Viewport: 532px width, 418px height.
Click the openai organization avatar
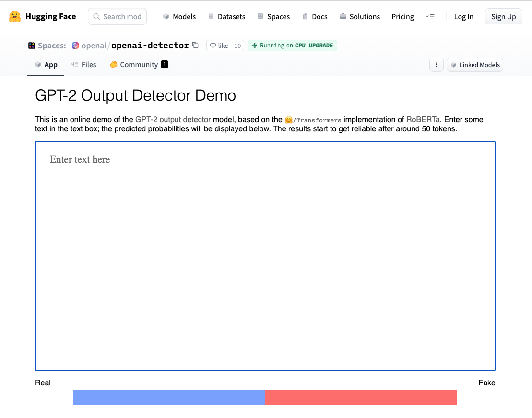[x=75, y=45]
